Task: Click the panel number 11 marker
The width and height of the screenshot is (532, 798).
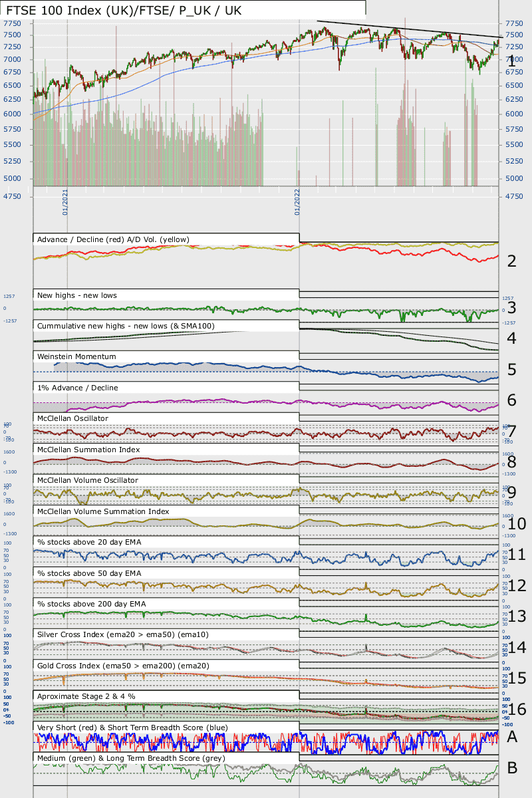Action: (517, 555)
